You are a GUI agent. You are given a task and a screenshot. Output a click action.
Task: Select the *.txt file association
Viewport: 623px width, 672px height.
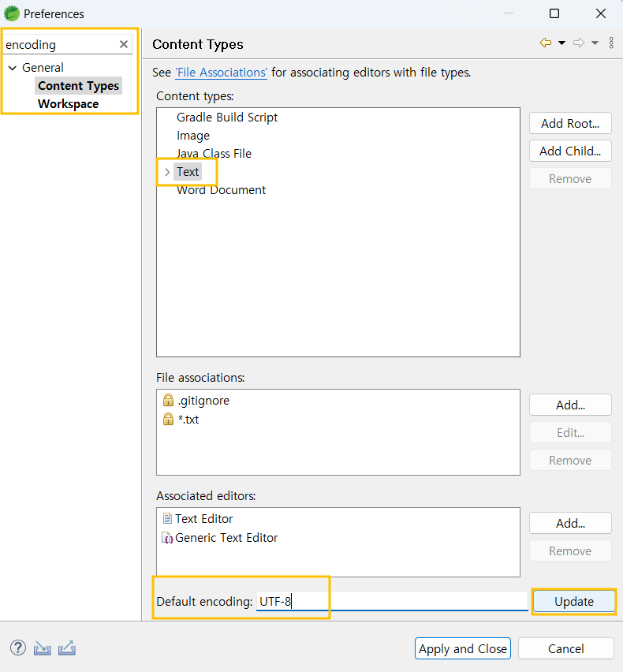tap(188, 419)
